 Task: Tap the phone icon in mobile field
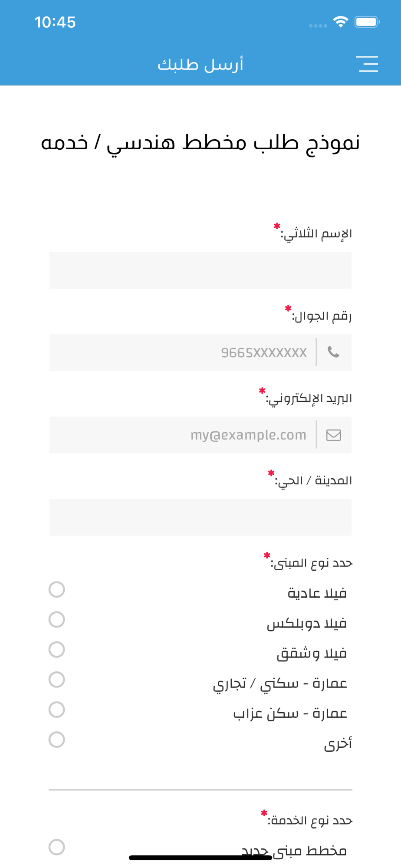click(x=333, y=352)
